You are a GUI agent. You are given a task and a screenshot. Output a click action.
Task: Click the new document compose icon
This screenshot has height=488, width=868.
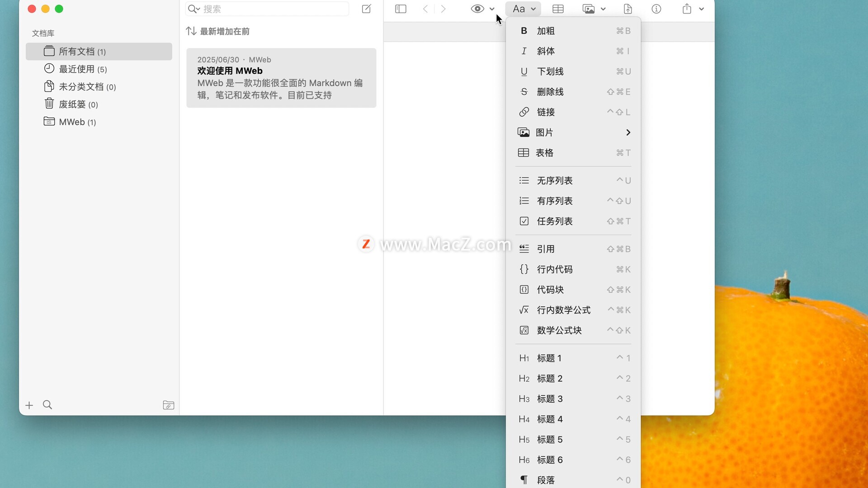(367, 9)
